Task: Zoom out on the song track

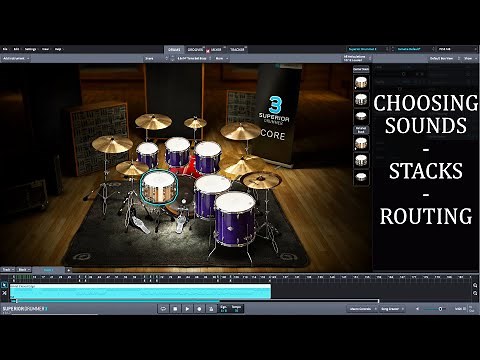Action: pos(475,293)
